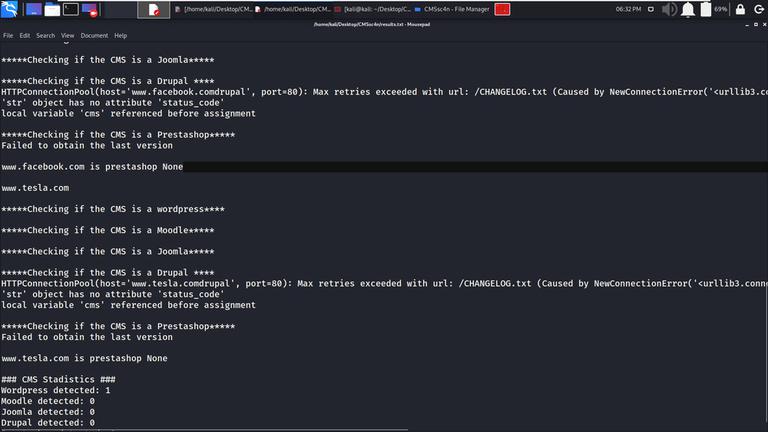This screenshot has height=432, width=768.
Task: Click the HTTPConnectionPool line with host www.facebook.comdrupal
Action: click(384, 92)
